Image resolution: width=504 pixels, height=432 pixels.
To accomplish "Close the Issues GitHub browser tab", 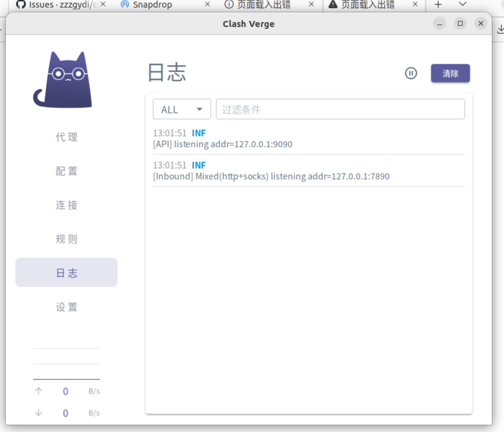I will point(103,4).
